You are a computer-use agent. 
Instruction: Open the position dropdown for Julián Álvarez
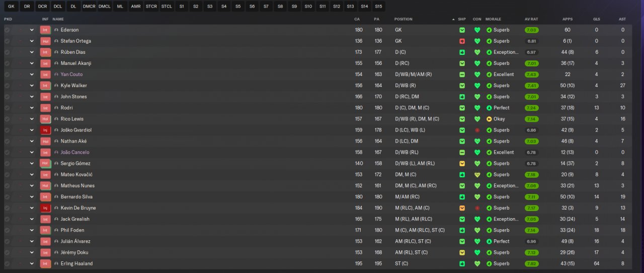(32, 241)
